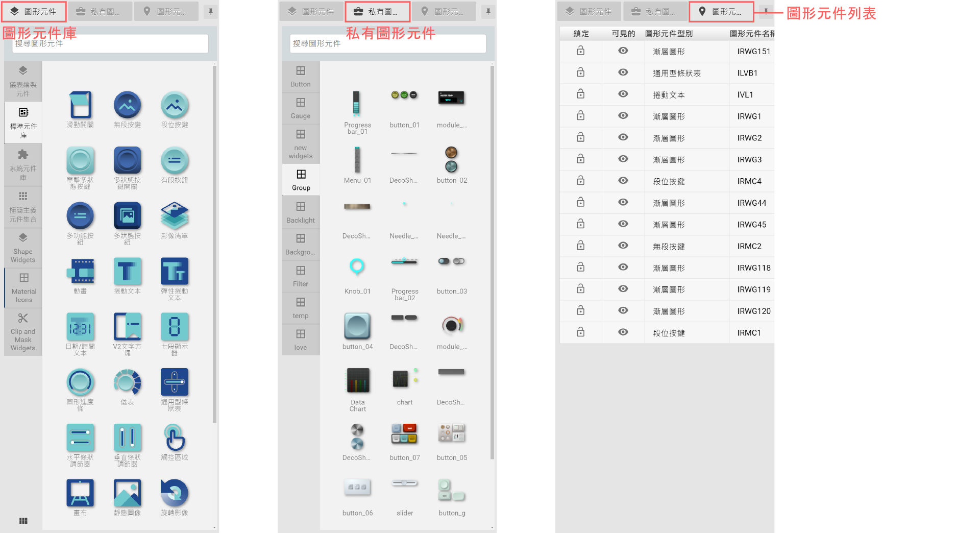Expand the Shape Widgets category
The width and height of the screenshot is (980, 533).
pos(23,248)
